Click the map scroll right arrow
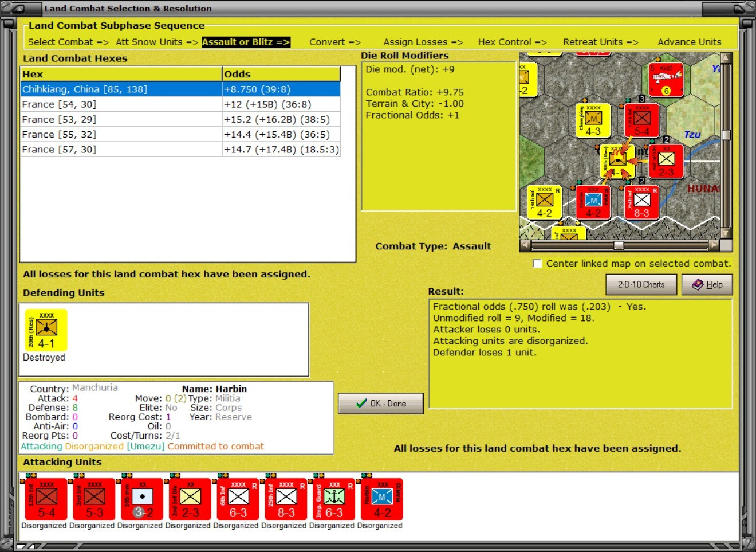Image resolution: width=756 pixels, height=552 pixels. click(714, 245)
